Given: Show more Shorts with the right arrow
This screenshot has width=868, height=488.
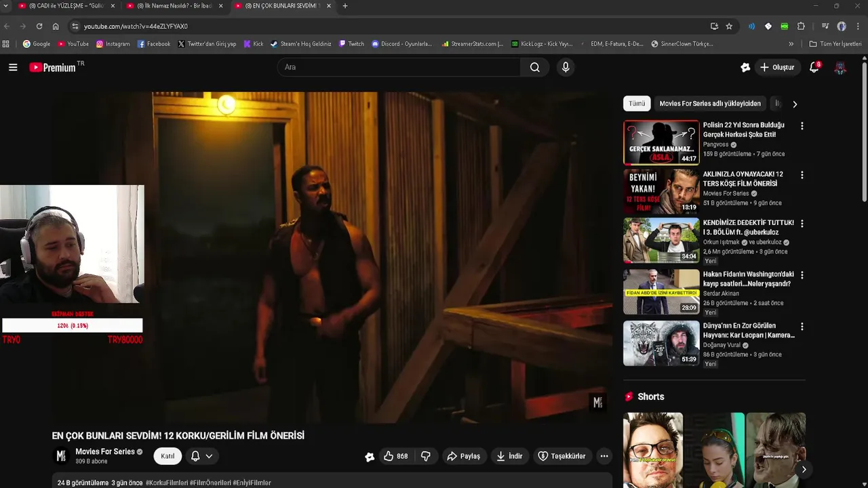Looking at the screenshot, I should point(804,469).
